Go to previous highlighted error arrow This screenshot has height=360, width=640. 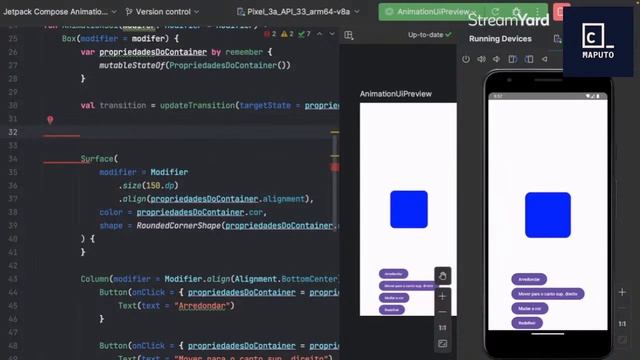click(x=320, y=34)
